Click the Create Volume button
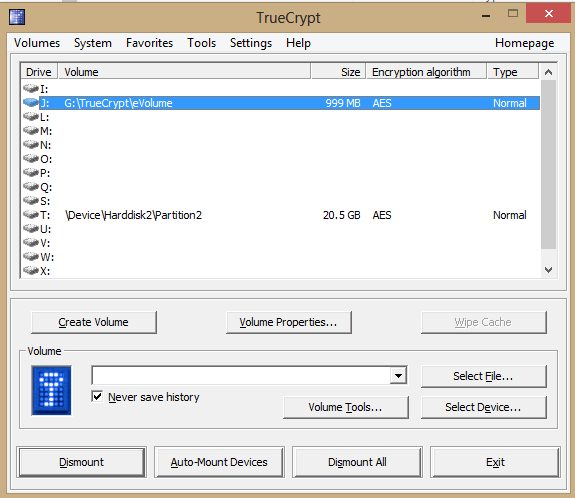575x498 pixels. 94,322
